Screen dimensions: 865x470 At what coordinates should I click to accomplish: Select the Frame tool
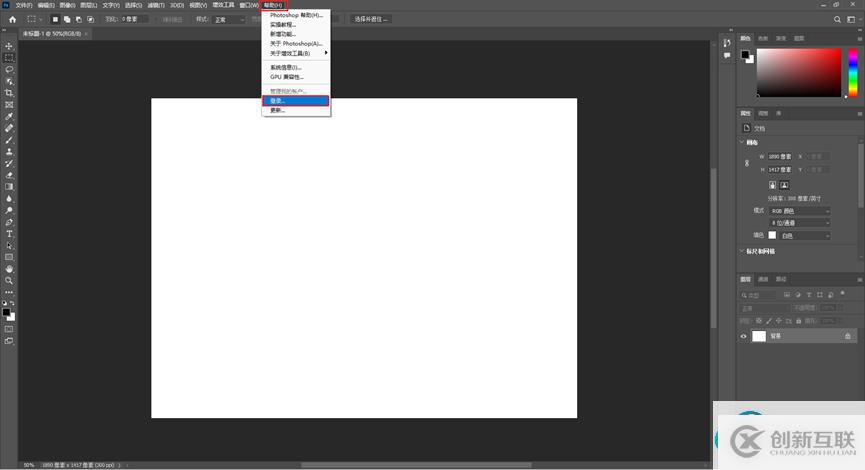coord(9,105)
